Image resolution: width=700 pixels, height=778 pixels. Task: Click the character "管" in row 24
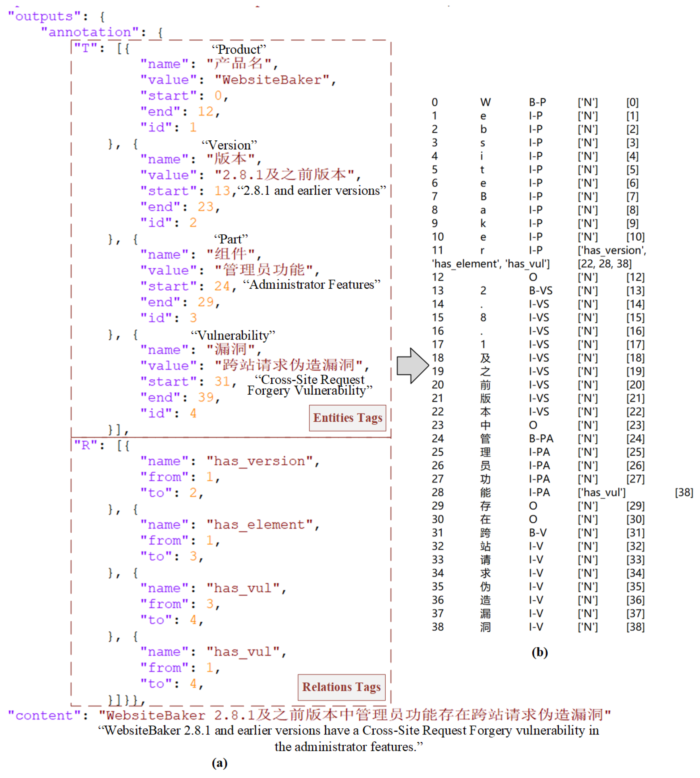485,438
